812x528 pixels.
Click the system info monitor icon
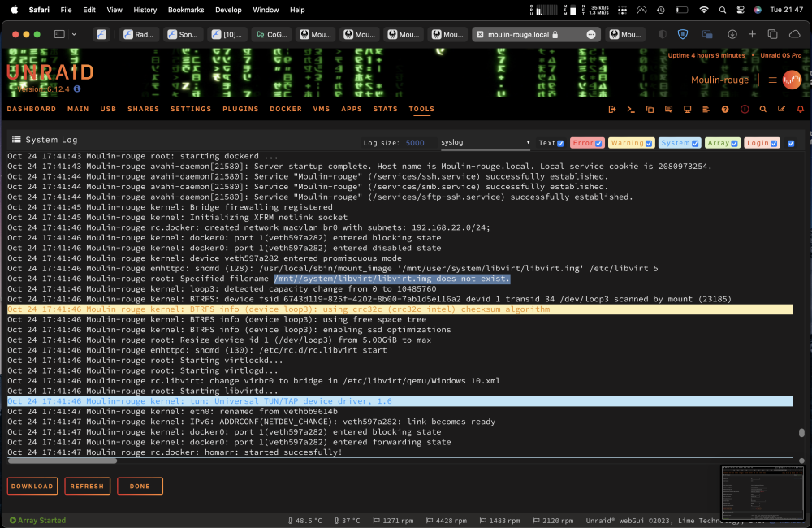coord(687,110)
